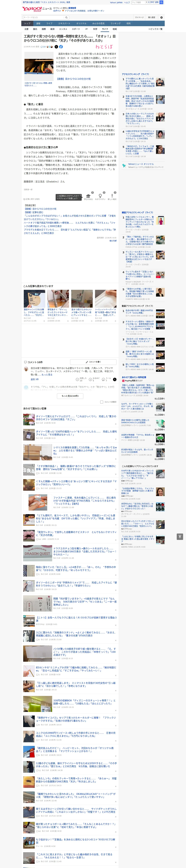Select the 科学 category tab
186x868 pixels.
(95, 29)
